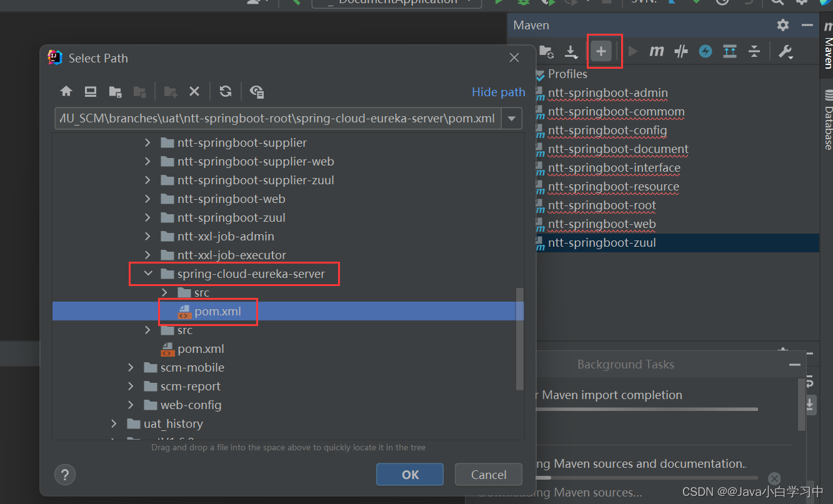The width and height of the screenshot is (833, 504).
Task: Expand the scm-report folder
Action: pyautogui.click(x=131, y=386)
